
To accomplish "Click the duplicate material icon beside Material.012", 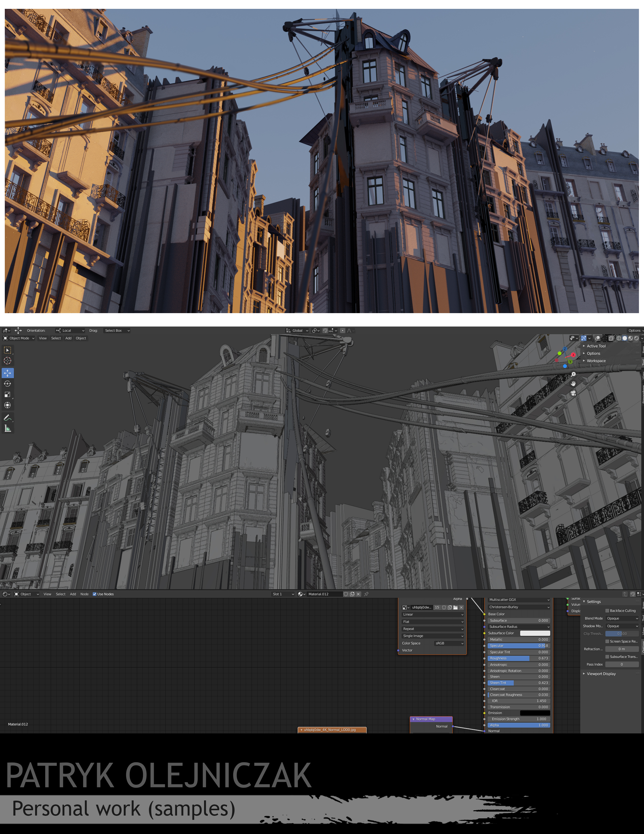I will pyautogui.click(x=352, y=594).
